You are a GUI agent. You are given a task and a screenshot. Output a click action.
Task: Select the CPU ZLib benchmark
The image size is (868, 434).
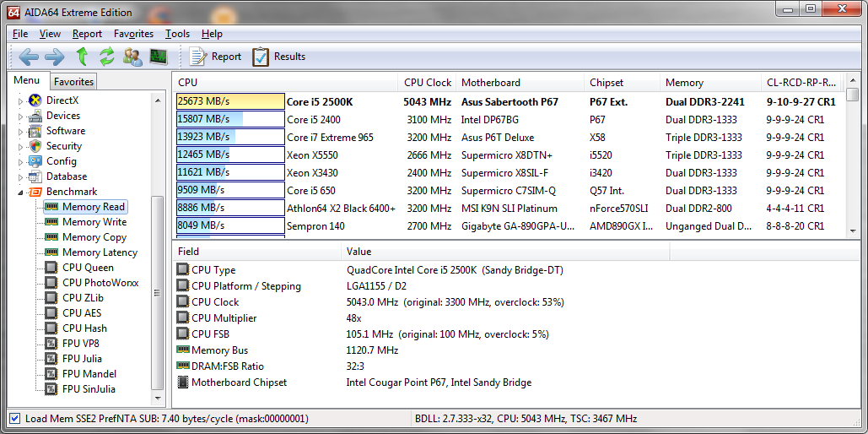click(74, 298)
